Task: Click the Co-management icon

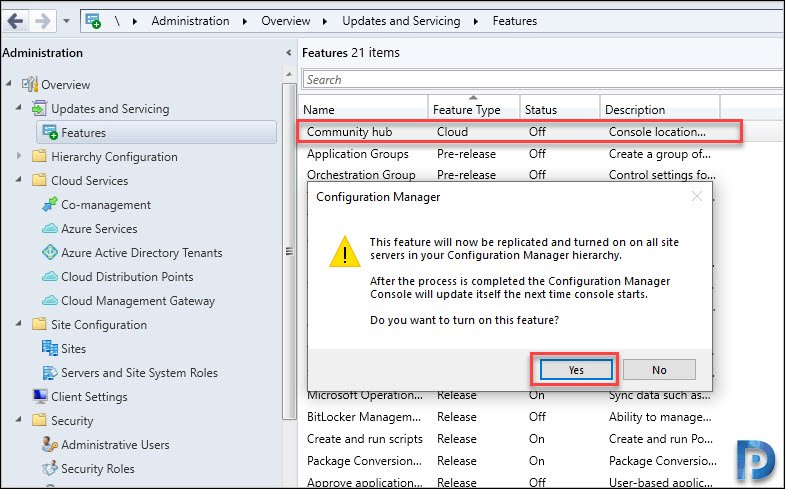Action: 50,204
